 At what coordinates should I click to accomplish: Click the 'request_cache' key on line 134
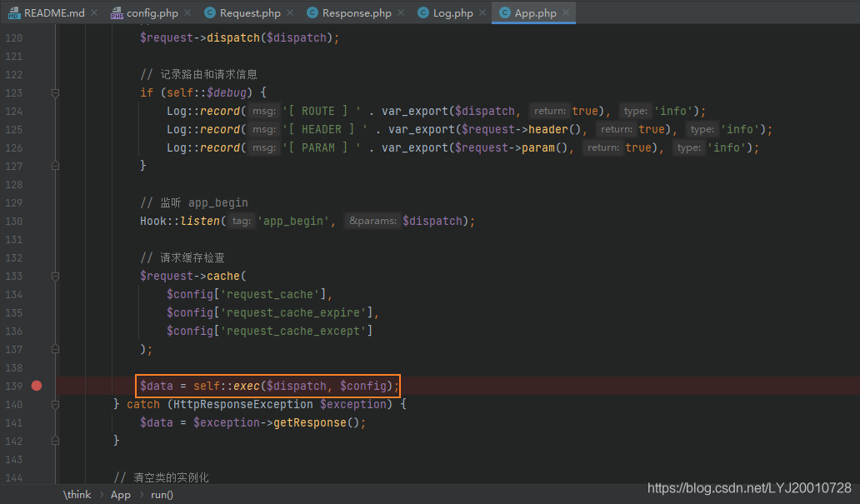(270, 295)
